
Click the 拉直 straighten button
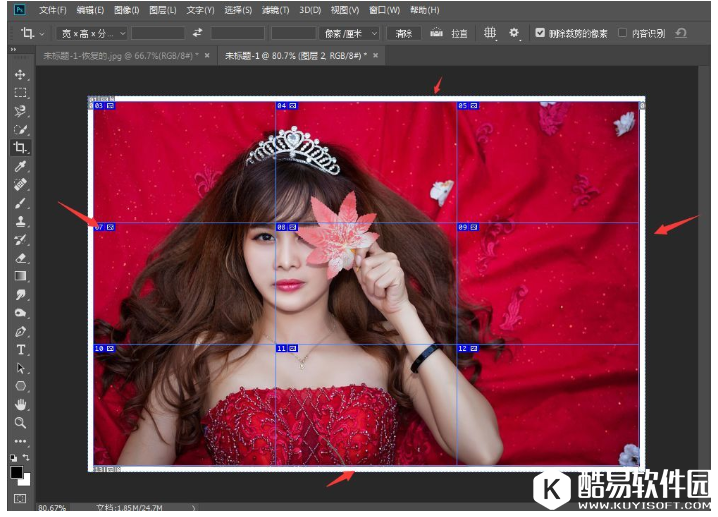pos(449,33)
